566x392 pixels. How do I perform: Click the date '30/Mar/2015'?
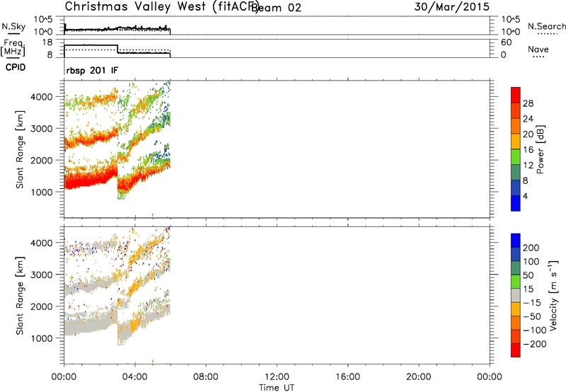click(452, 7)
